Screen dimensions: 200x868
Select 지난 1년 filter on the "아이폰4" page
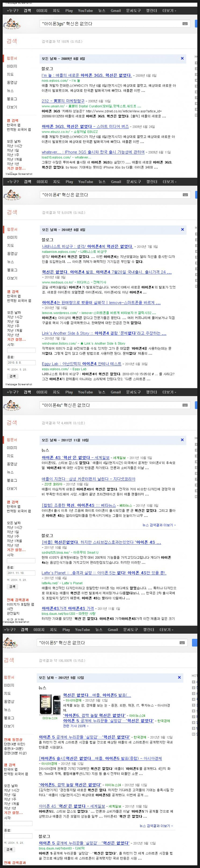pos(13,335)
